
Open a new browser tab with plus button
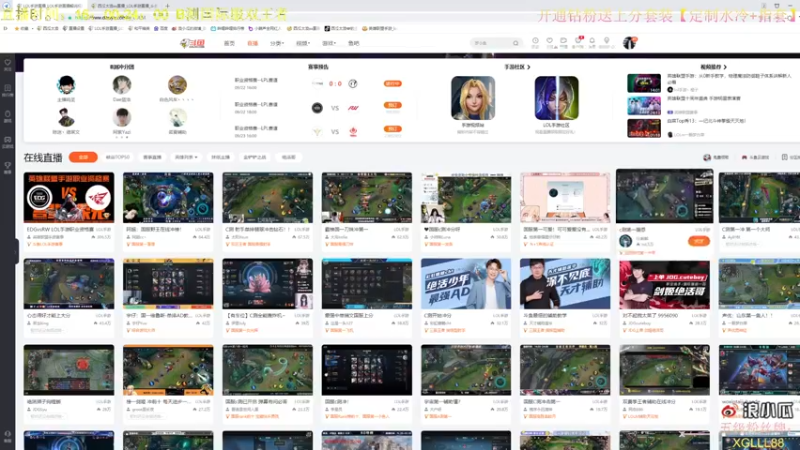point(167,6)
